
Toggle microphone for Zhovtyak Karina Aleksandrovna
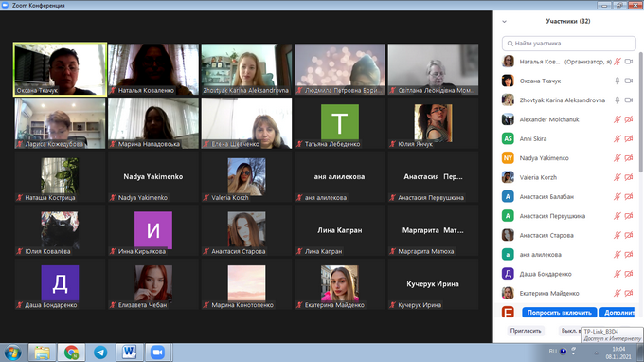coord(617,100)
